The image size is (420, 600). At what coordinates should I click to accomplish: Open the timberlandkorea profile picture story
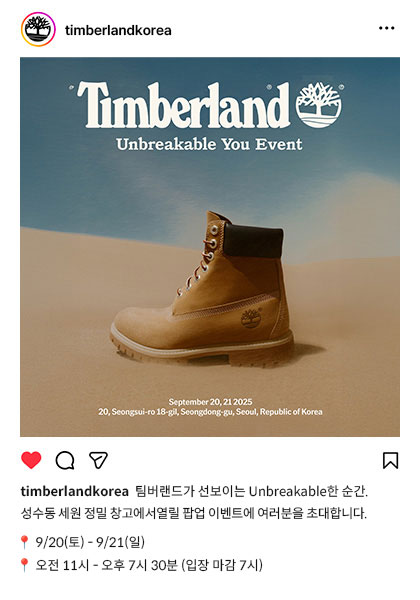click(38, 29)
